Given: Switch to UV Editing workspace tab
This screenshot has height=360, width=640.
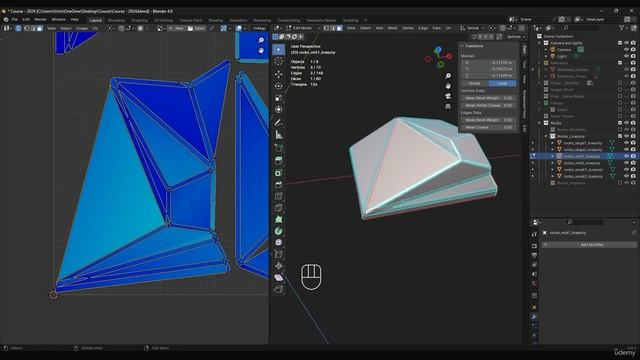Looking at the screenshot, I should 163,20.
